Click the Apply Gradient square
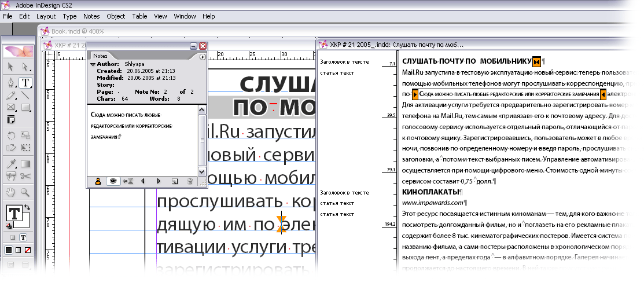Viewport: 644px width, 286px height. point(18,250)
